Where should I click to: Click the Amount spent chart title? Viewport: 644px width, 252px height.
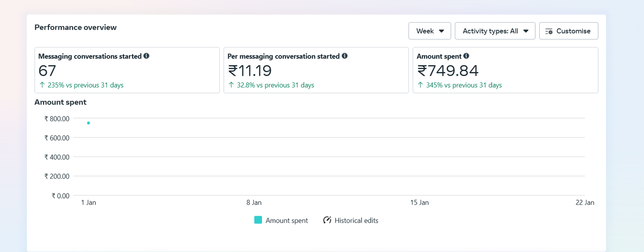click(60, 102)
